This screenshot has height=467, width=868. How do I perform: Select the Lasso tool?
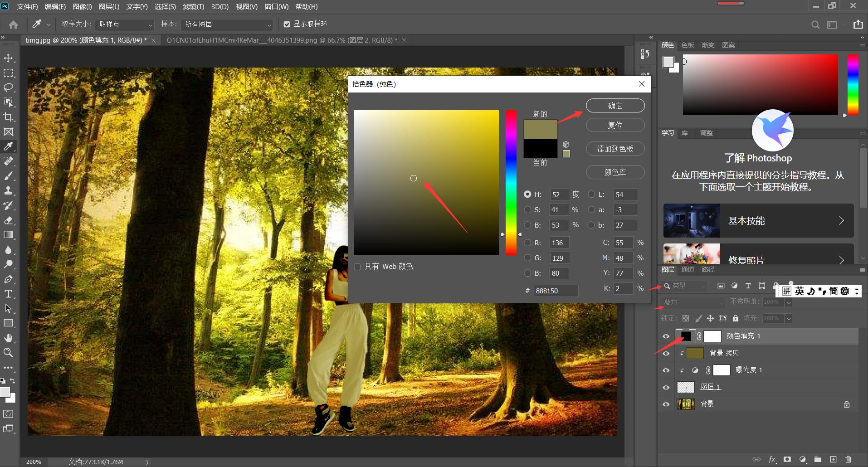point(8,88)
